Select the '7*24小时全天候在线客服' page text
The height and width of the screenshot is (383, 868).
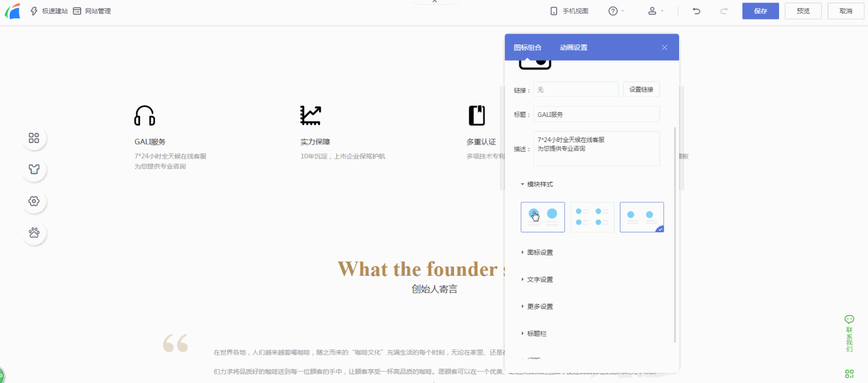[x=171, y=156]
